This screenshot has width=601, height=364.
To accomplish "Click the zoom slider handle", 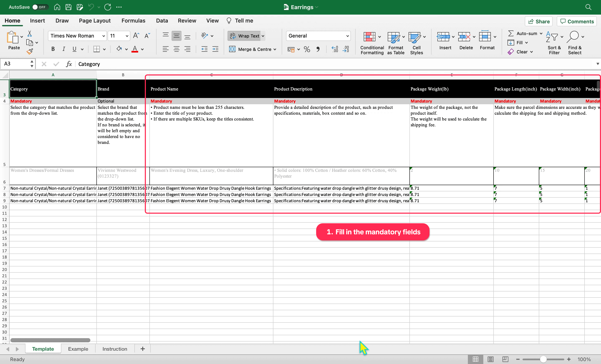I will (543, 359).
